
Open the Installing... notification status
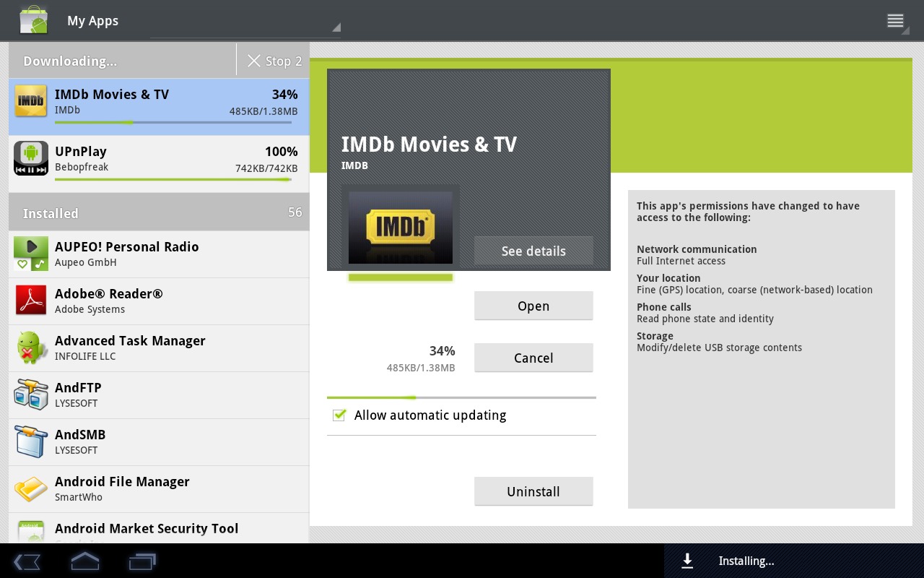click(x=746, y=561)
